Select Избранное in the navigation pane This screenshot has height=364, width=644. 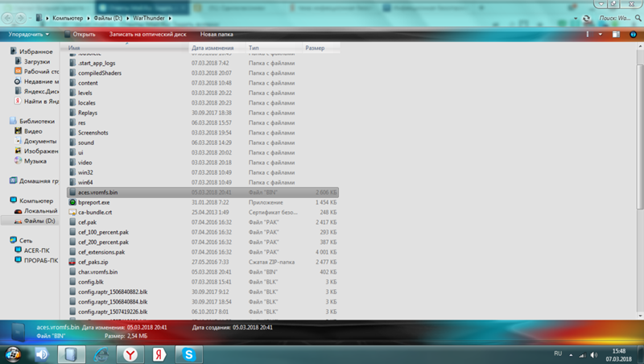35,52
